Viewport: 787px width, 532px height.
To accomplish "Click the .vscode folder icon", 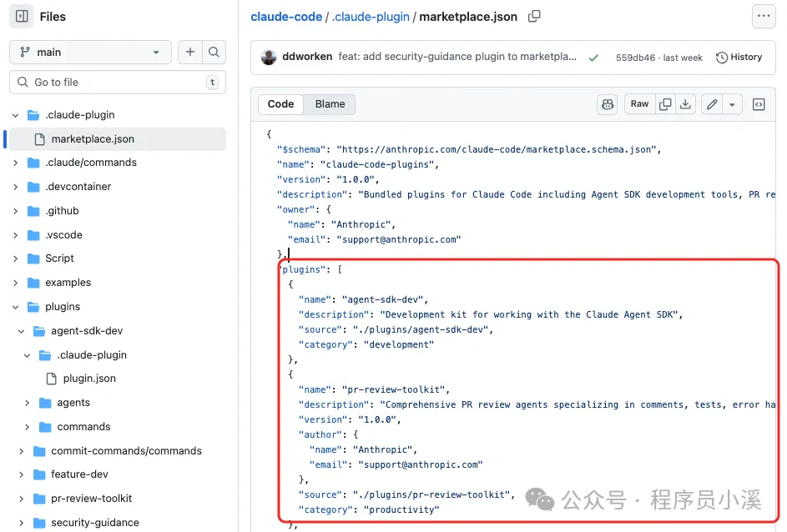I will (x=33, y=235).
